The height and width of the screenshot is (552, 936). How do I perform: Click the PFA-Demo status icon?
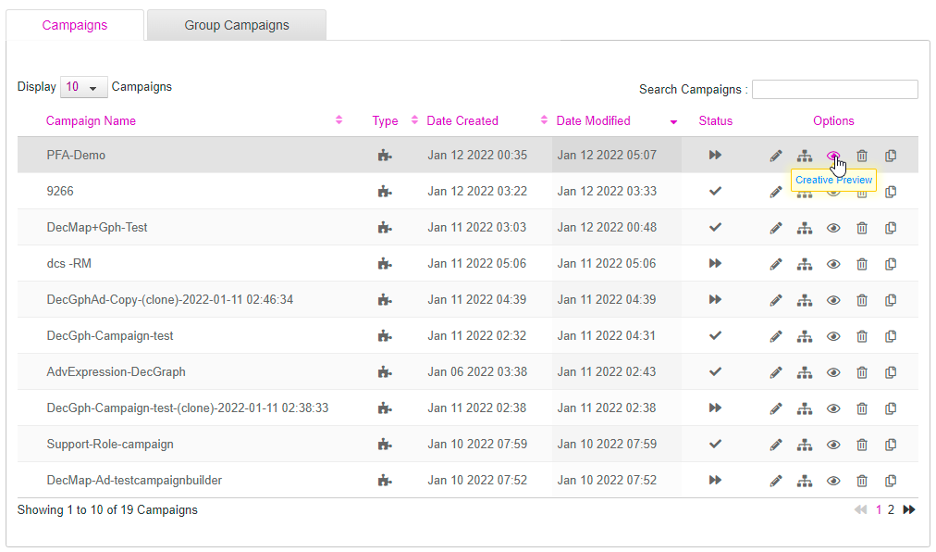715,155
